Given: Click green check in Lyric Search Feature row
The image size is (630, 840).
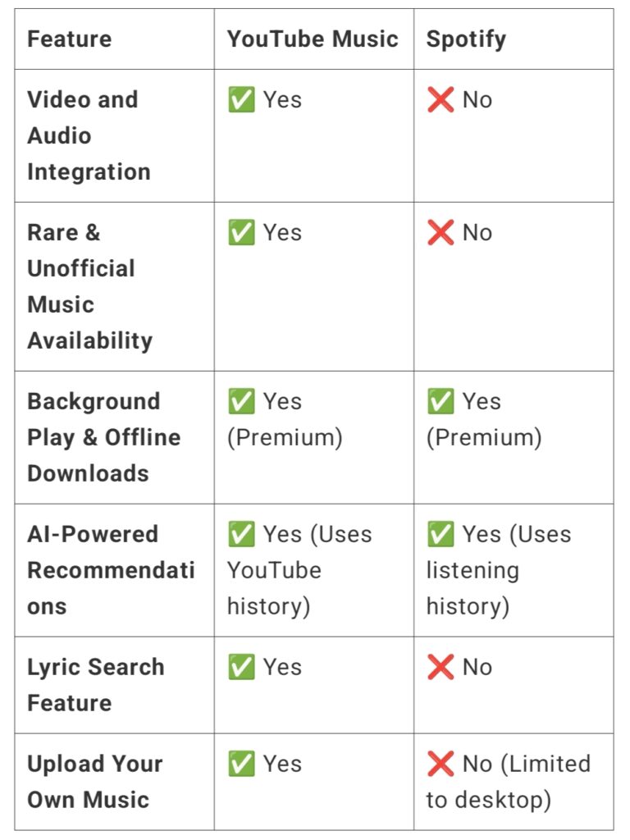Looking at the screenshot, I should pyautogui.click(x=241, y=667).
